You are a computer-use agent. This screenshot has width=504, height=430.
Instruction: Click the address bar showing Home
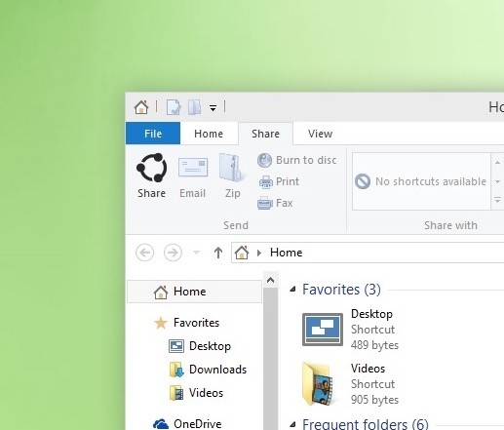tap(368, 253)
